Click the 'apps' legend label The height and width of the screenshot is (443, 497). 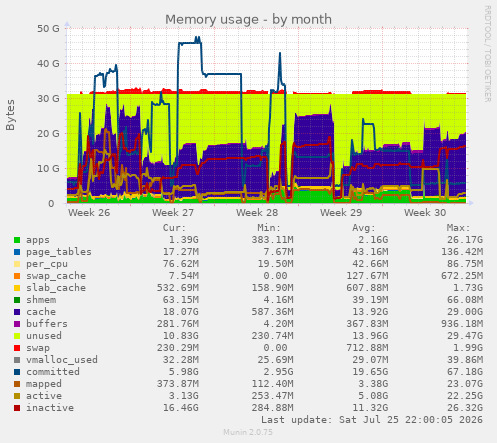(x=38, y=240)
